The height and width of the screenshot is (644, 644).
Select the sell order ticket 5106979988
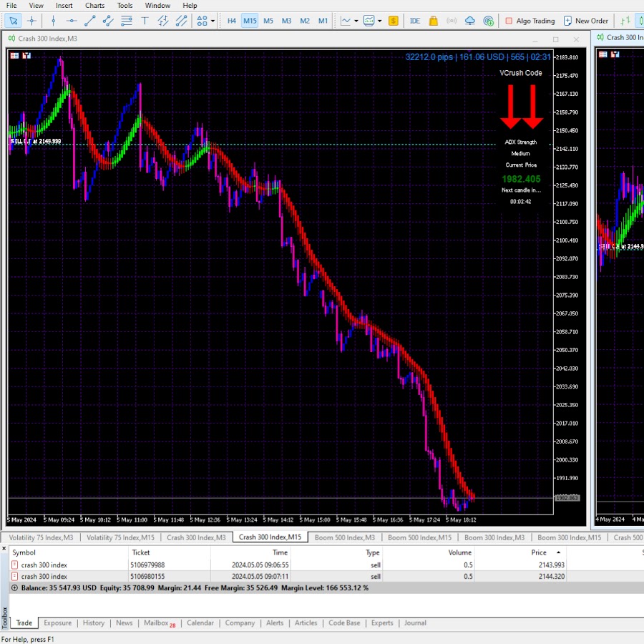(x=147, y=565)
